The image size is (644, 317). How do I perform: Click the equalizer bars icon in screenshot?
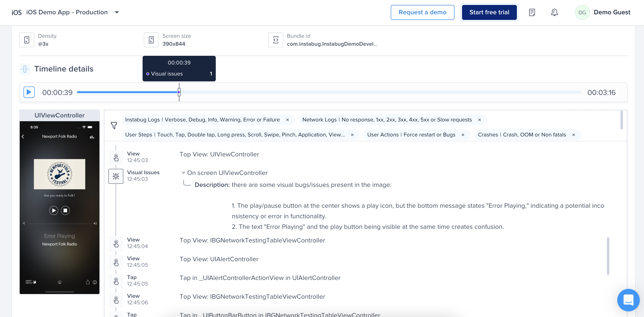point(92,137)
